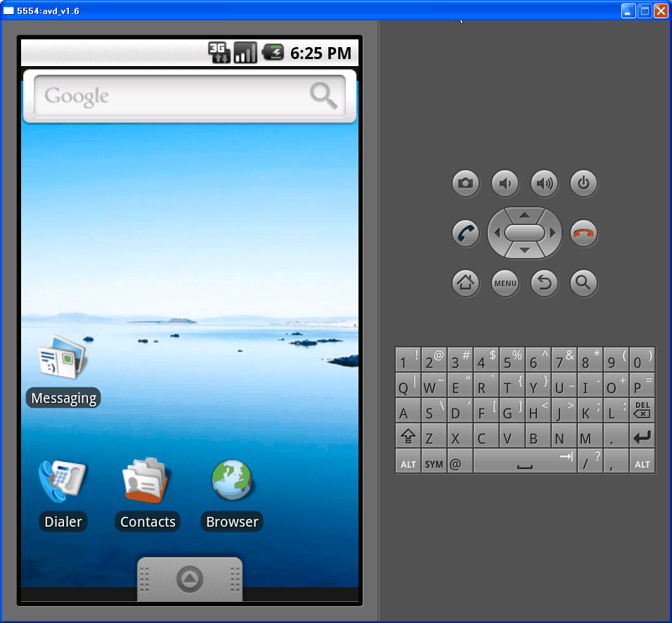The height and width of the screenshot is (623, 672).
Task: Click the 0 number key
Action: pyautogui.click(x=642, y=359)
